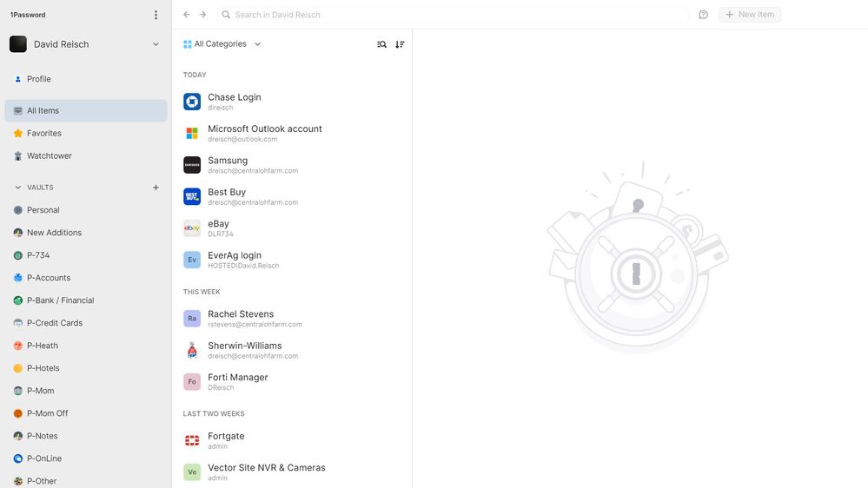Select the Samsung item
This screenshot has height=488, width=868.
click(x=292, y=165)
